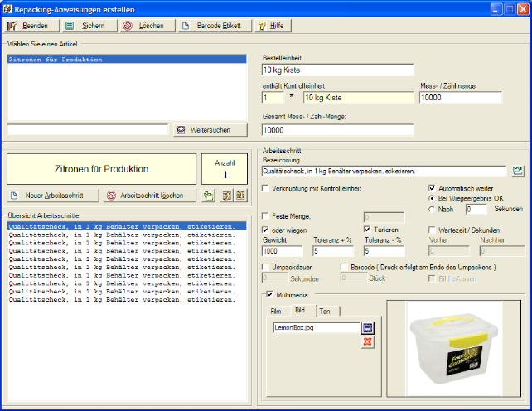Screen dimensions: 532x411
Task: Enable Verknüpfung mit Kontrolleinheit checkbox
Action: [x=267, y=189]
